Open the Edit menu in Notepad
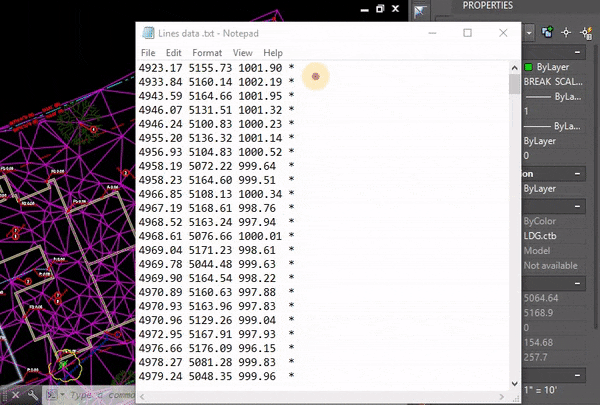The height and width of the screenshot is (405, 600). [x=173, y=53]
